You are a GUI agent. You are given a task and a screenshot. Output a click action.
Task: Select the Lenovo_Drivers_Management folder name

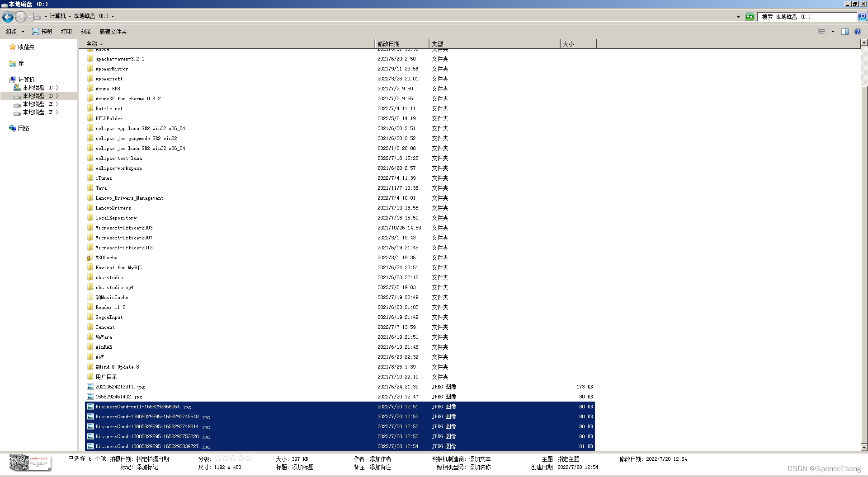(x=129, y=198)
